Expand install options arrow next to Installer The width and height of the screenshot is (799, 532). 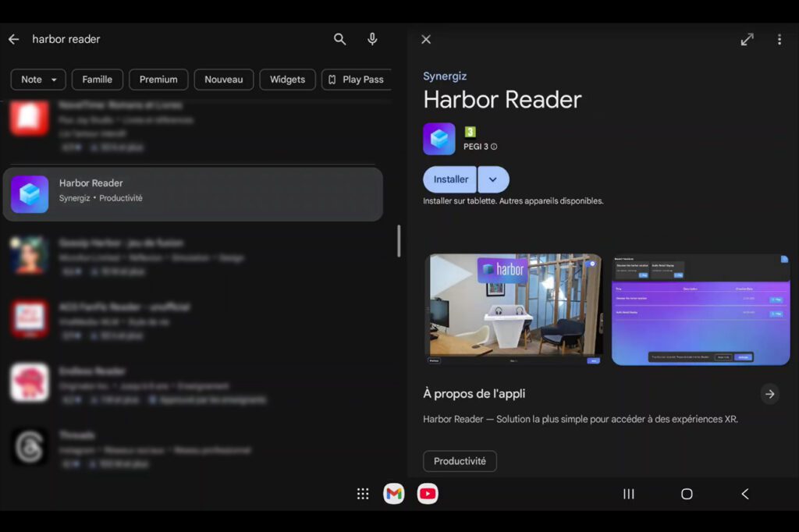(493, 179)
